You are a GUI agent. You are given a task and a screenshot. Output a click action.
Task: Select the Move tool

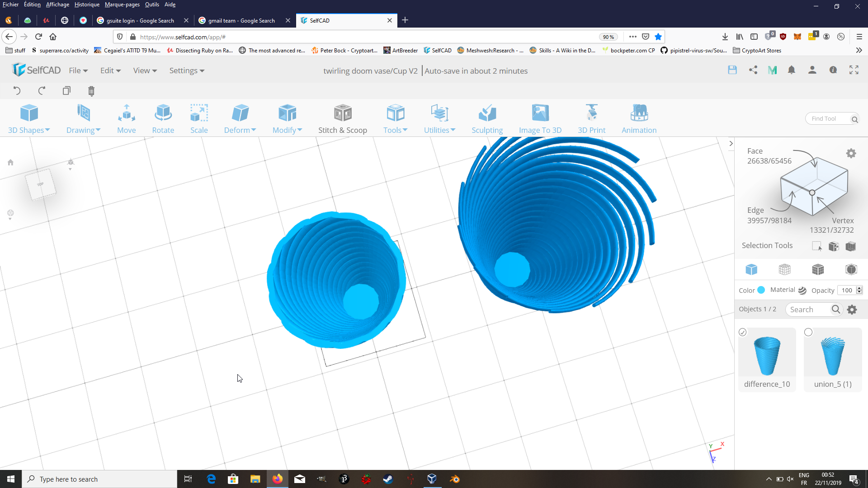pyautogui.click(x=127, y=119)
